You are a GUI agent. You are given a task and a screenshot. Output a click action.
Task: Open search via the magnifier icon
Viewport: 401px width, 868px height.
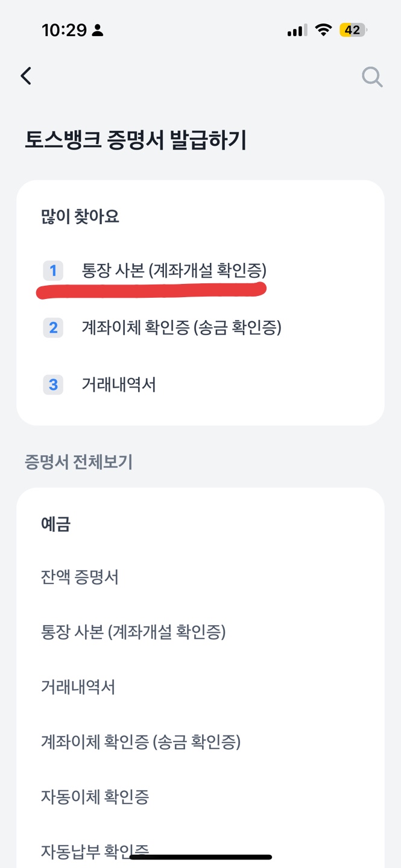click(372, 77)
